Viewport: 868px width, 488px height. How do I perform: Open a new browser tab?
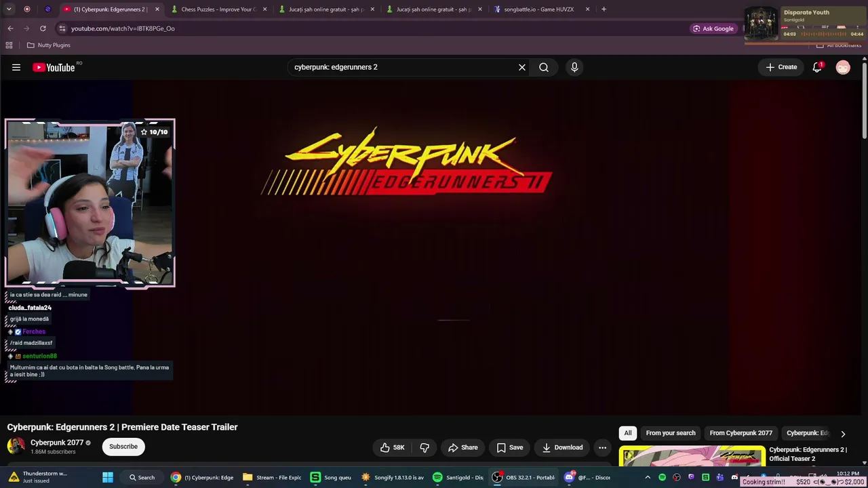click(604, 9)
